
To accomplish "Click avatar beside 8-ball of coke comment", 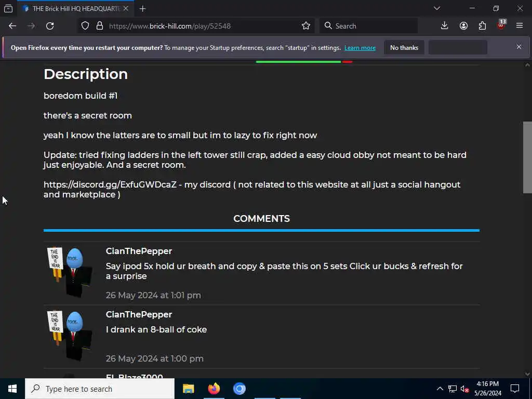I will click(70, 336).
